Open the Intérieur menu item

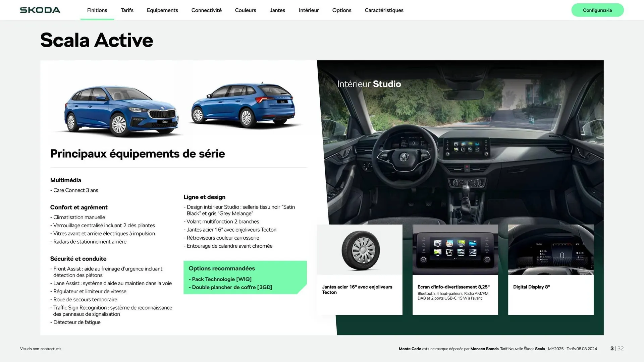(308, 10)
